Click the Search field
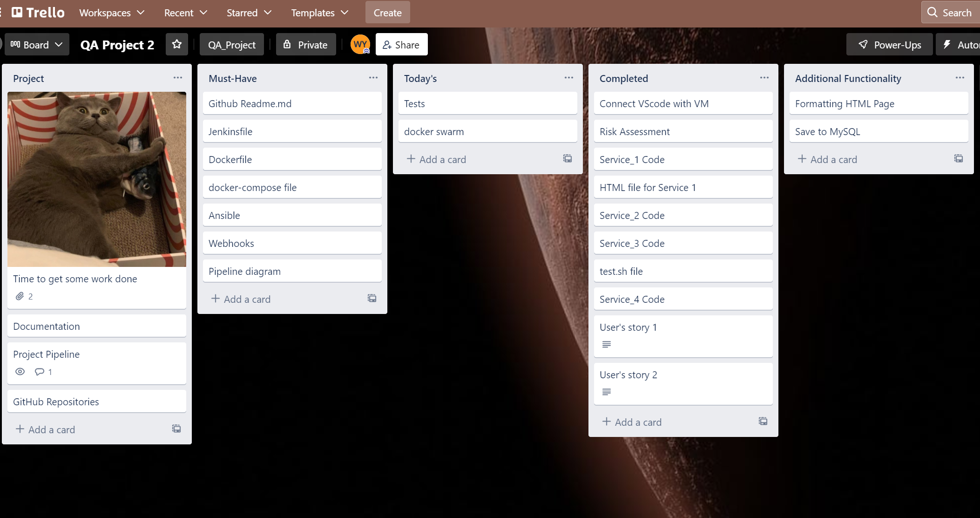 point(951,13)
